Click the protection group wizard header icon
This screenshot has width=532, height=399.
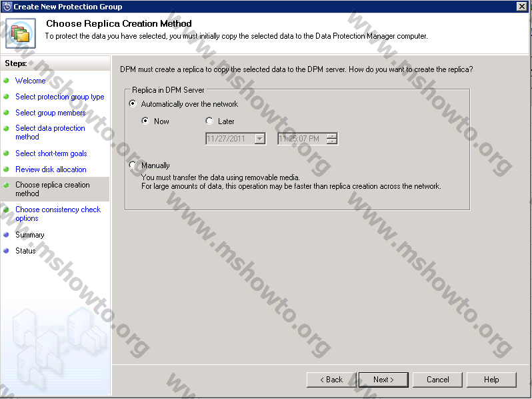(20, 33)
